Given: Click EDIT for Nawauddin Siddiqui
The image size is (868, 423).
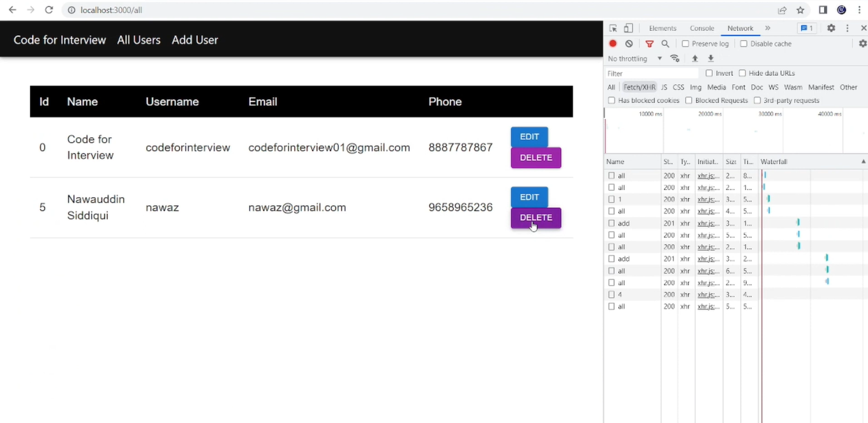Looking at the screenshot, I should tap(529, 197).
